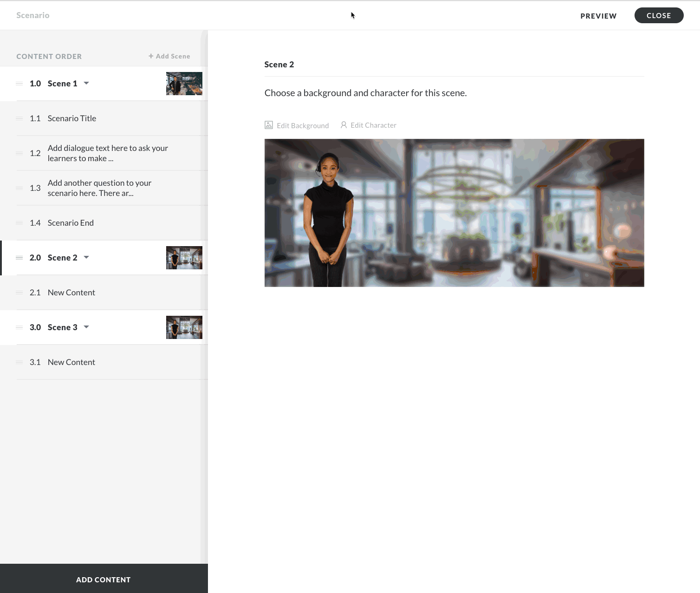
Task: Click the scene description text
Action: point(366,93)
